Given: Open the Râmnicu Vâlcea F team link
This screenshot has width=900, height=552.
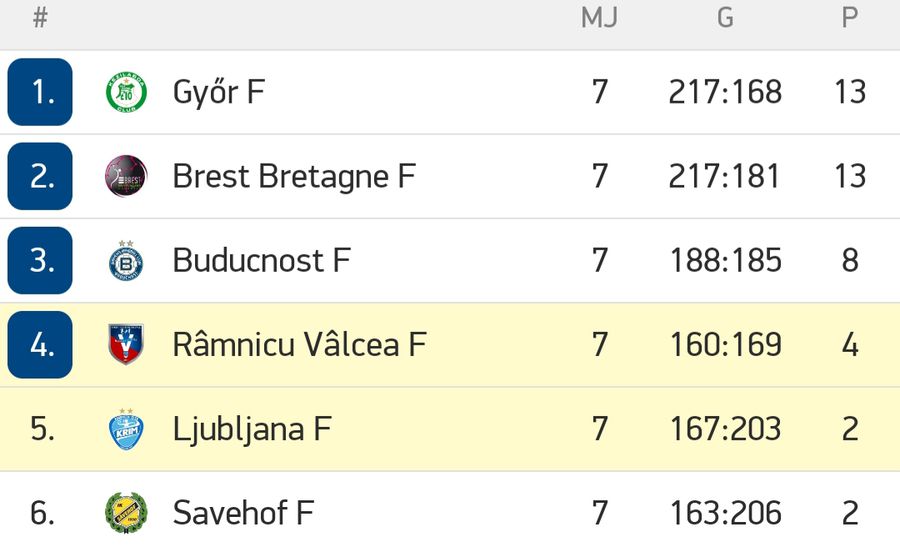Looking at the screenshot, I should click(x=299, y=343).
